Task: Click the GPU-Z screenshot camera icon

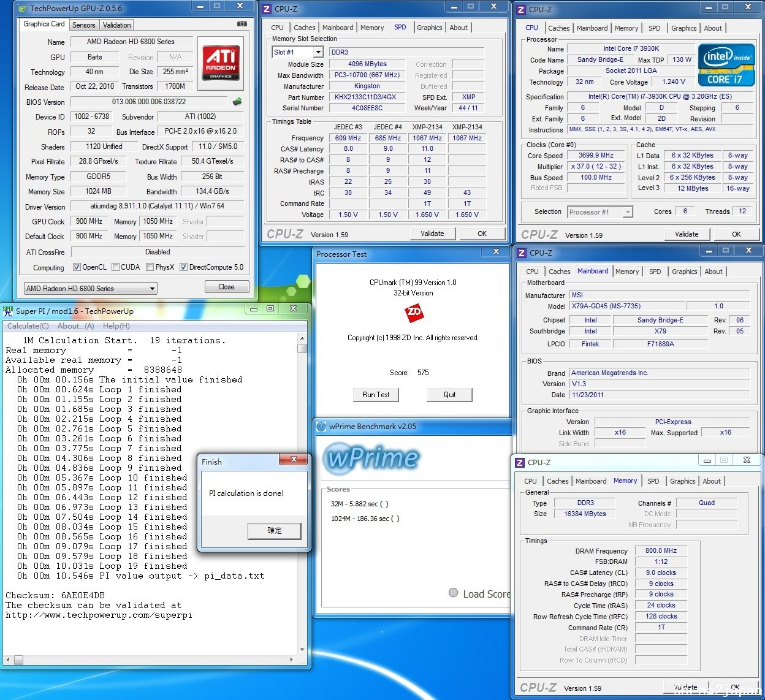Action: pyautogui.click(x=242, y=24)
